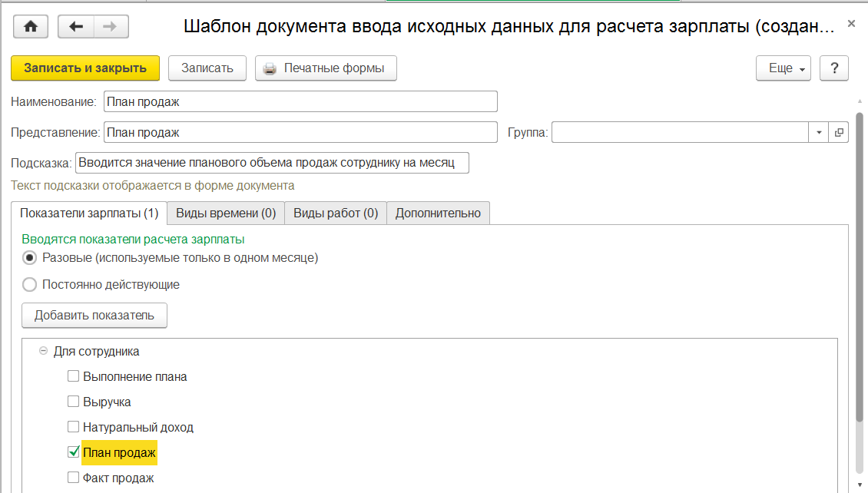Check the Выполнение плана checkbox

point(73,376)
